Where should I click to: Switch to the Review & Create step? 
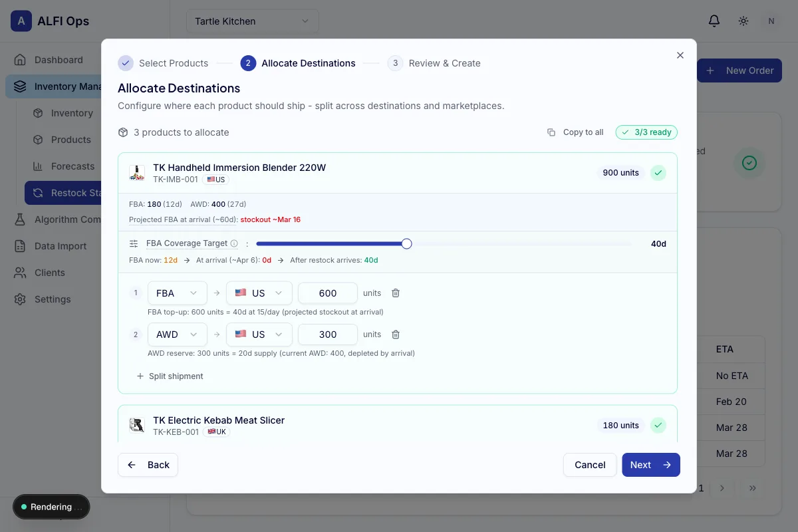435,63
